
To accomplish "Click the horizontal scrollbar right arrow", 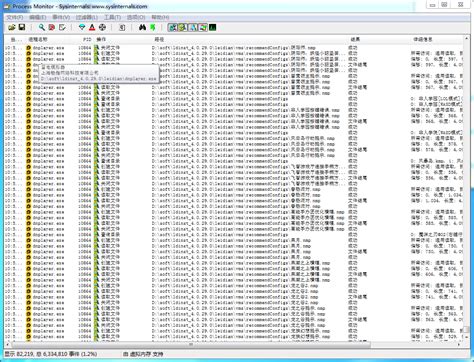I will click(460, 344).
